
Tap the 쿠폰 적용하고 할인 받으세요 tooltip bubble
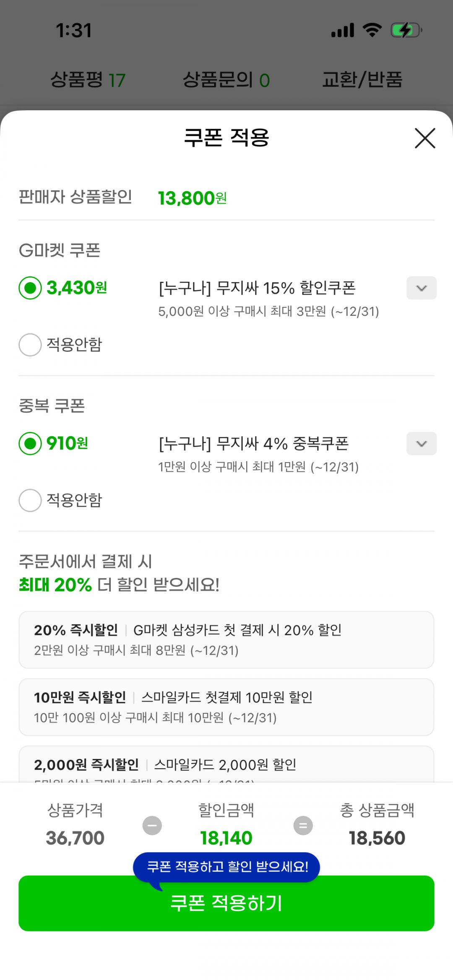227,866
